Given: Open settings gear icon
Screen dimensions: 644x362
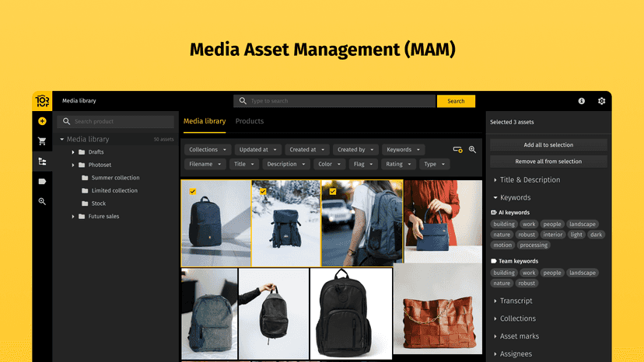Looking at the screenshot, I should coord(601,101).
